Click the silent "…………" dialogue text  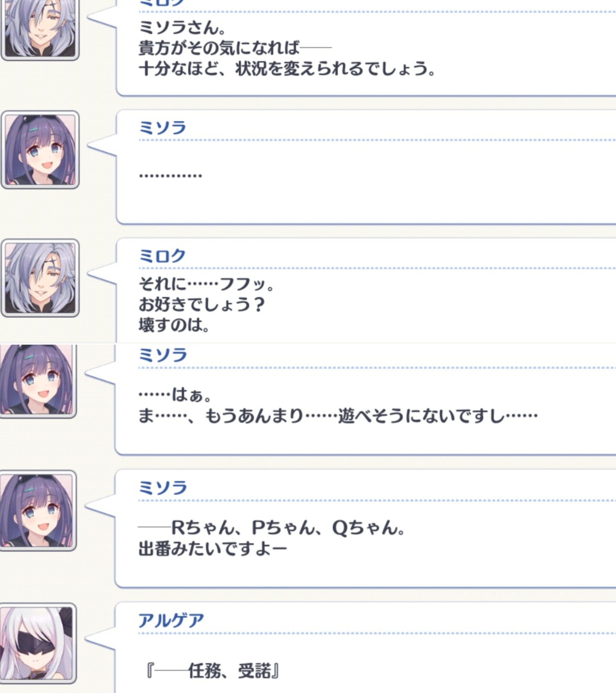point(171,176)
